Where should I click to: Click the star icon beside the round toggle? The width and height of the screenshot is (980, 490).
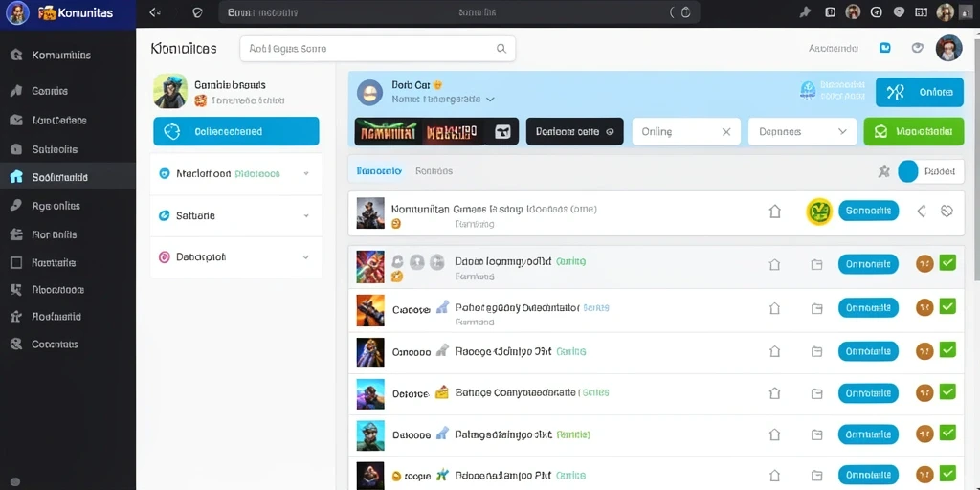click(x=883, y=171)
